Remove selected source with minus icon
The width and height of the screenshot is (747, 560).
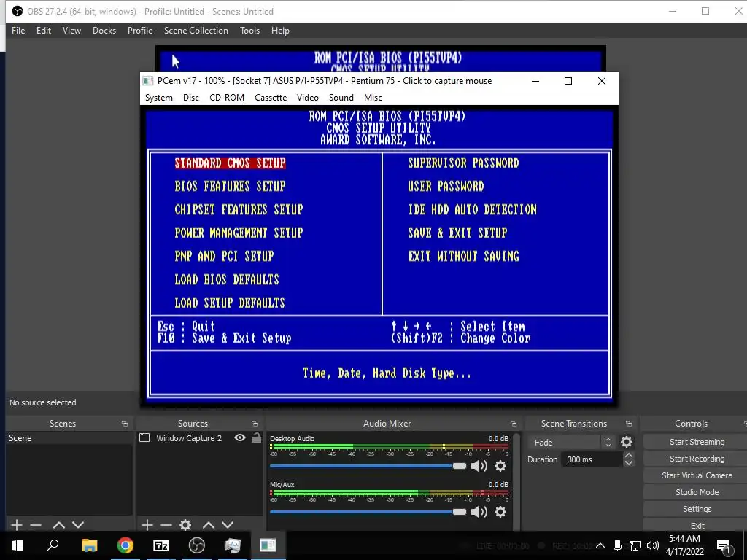click(166, 525)
